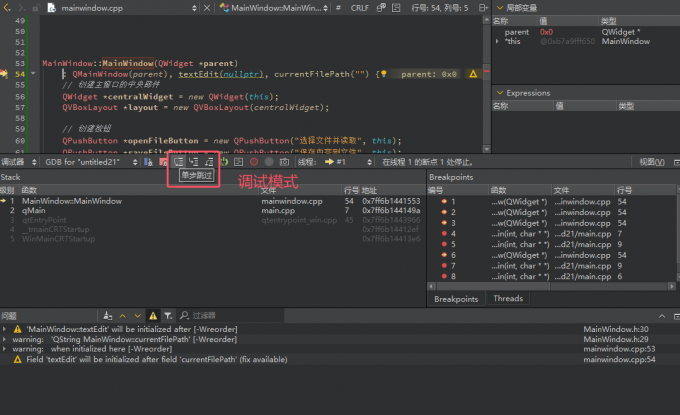Collapse the Expressions panel

coord(500,92)
